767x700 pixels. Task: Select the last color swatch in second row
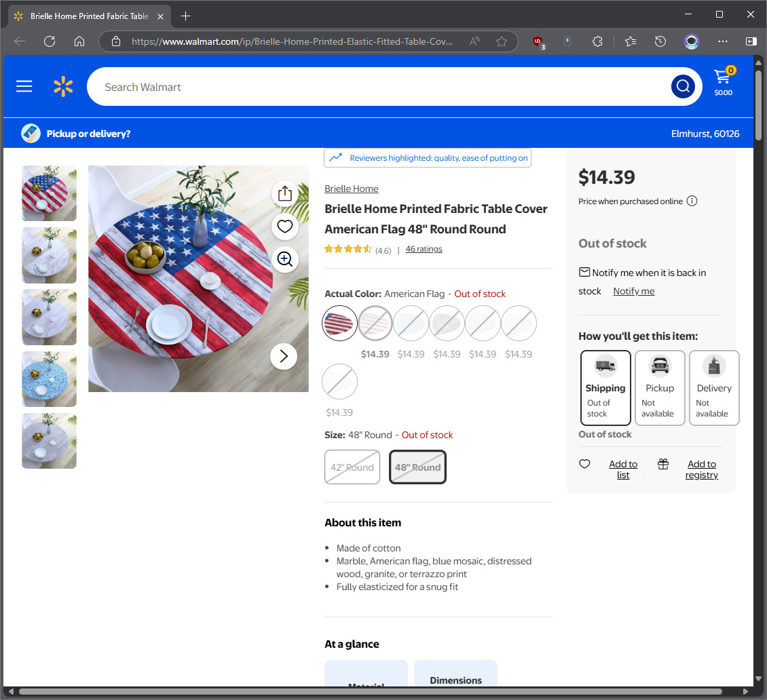point(339,381)
